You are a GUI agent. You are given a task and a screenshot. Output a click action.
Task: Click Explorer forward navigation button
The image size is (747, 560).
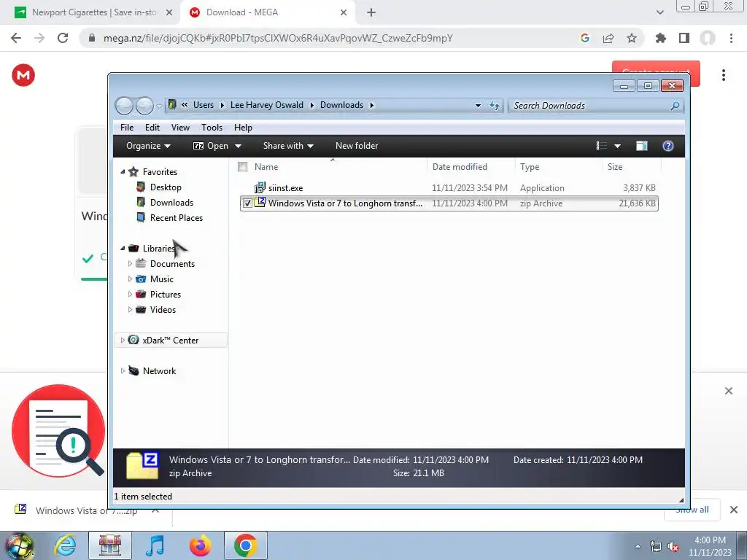pos(144,106)
